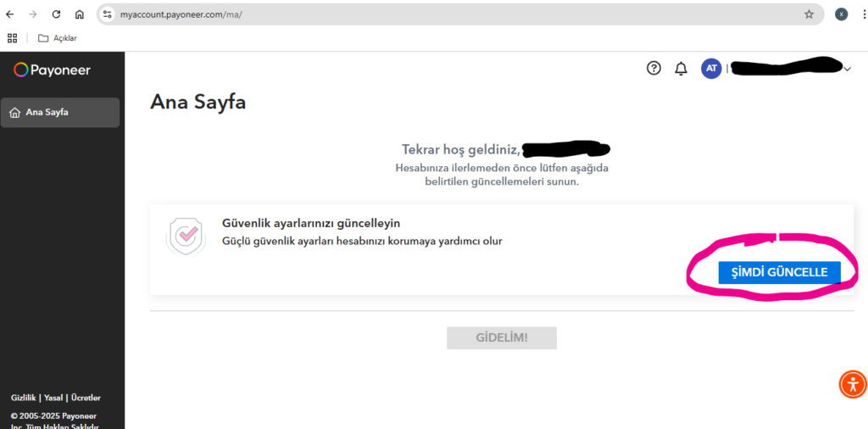
Task: Click the Güvenlik ayarlarınızı güncelleyin heading
Action: (x=311, y=224)
